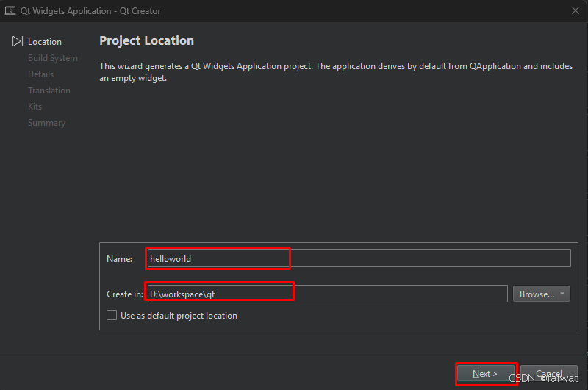Select the Translation wizard step
This screenshot has height=390, width=588.
coord(49,91)
